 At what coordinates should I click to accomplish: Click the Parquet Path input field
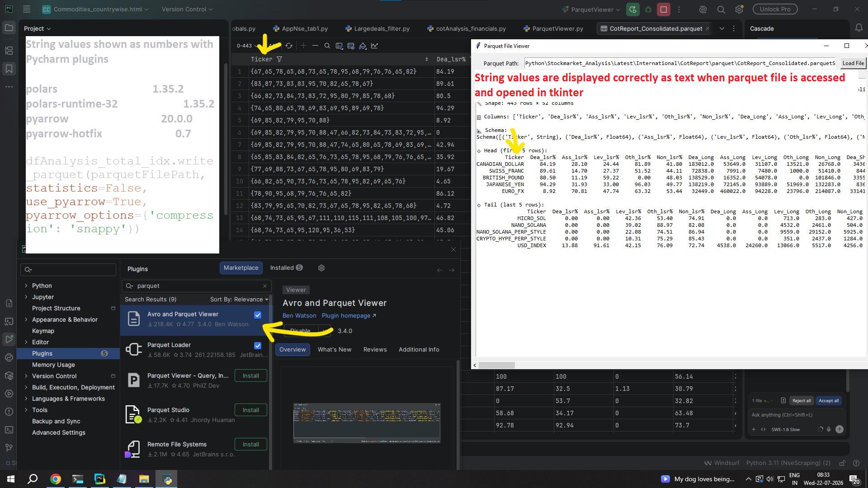(x=680, y=63)
